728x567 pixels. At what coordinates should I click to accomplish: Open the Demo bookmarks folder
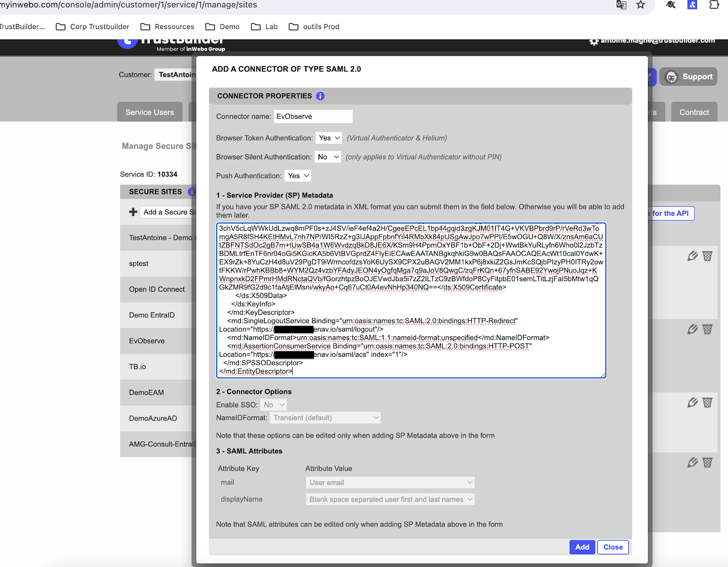(x=222, y=27)
